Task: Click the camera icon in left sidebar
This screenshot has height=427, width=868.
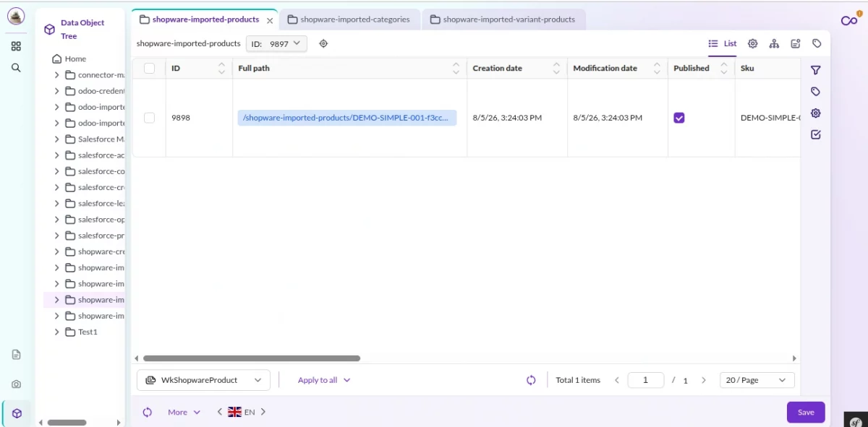Action: point(16,384)
